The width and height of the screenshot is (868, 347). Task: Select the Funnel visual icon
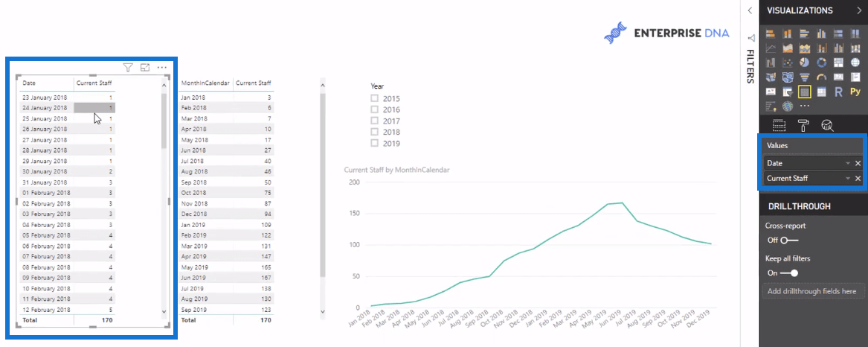(x=804, y=77)
